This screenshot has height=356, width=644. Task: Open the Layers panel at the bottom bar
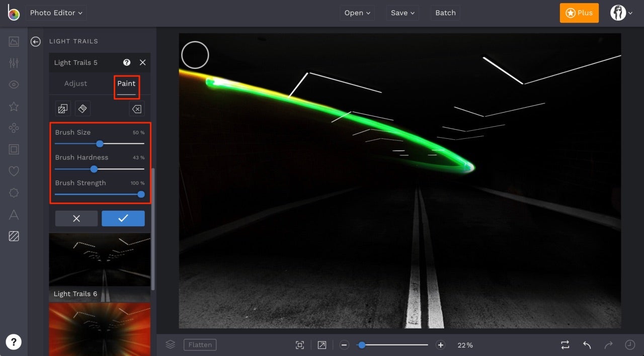170,344
